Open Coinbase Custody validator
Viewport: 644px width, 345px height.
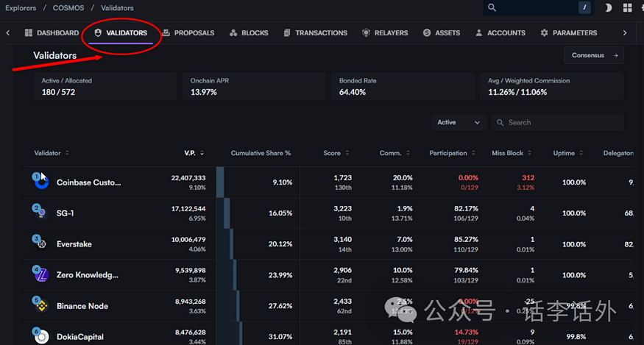tap(89, 182)
